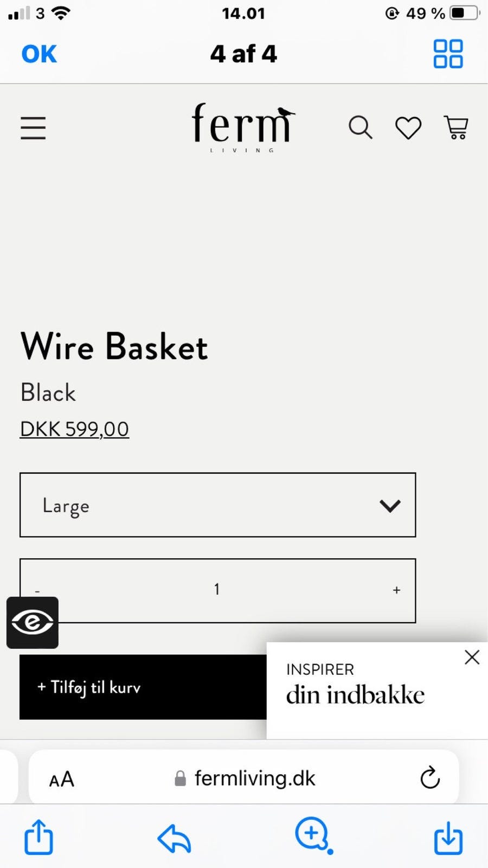Decrease quantity with the minus button

(37, 590)
